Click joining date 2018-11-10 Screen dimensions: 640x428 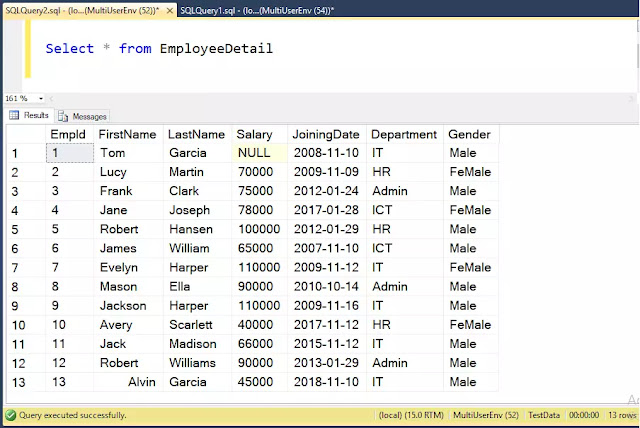point(326,382)
